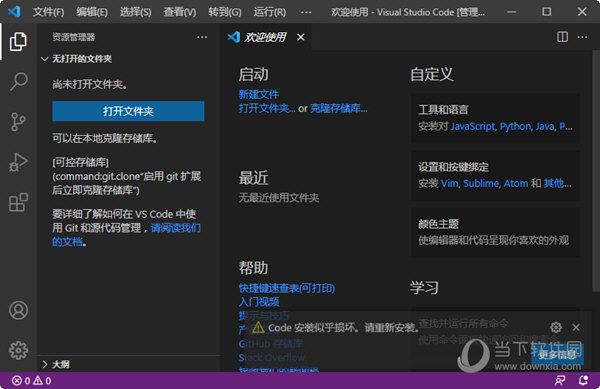The width and height of the screenshot is (600, 389).
Task: Click the Java link under 工具和语言
Action: [x=545, y=126]
